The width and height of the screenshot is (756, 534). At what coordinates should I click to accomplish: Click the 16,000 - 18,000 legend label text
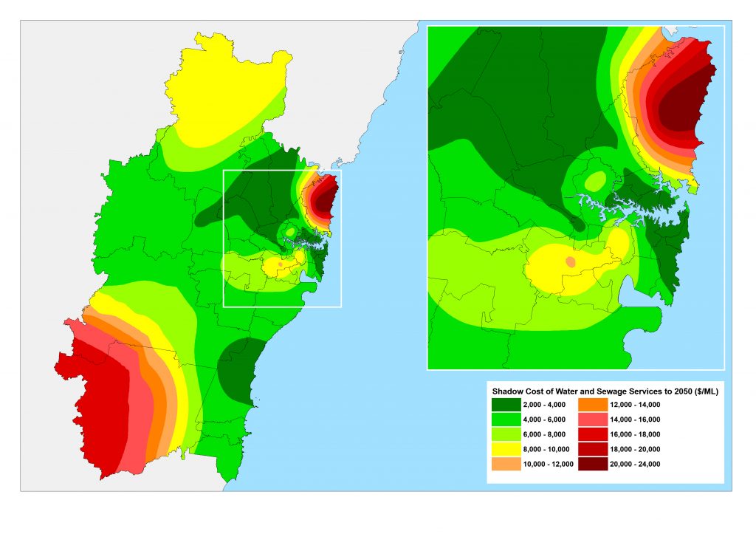pos(635,434)
